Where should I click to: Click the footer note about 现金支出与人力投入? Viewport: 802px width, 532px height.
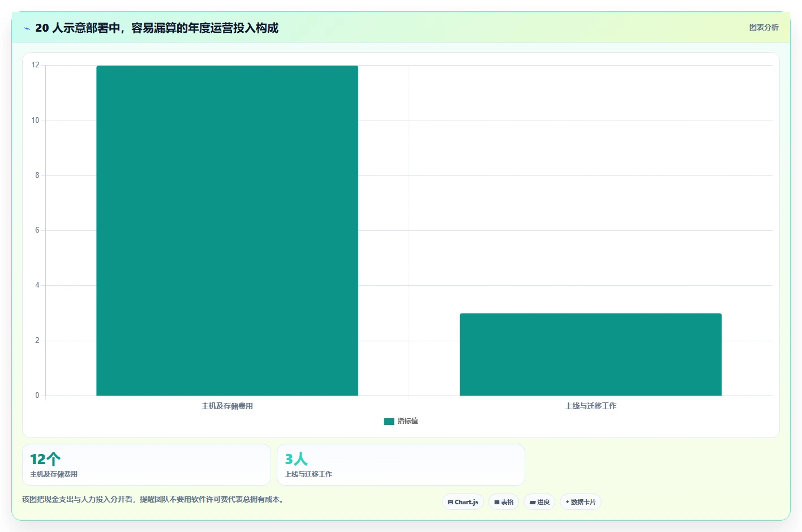[x=153, y=499]
